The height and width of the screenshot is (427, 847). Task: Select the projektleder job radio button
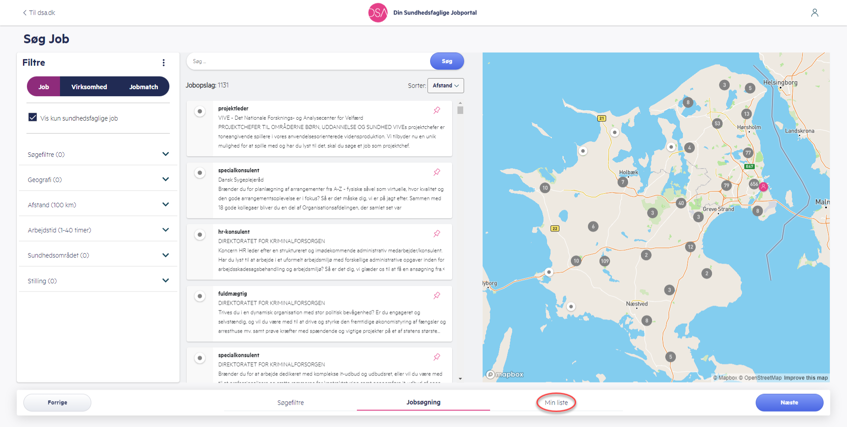point(200,112)
